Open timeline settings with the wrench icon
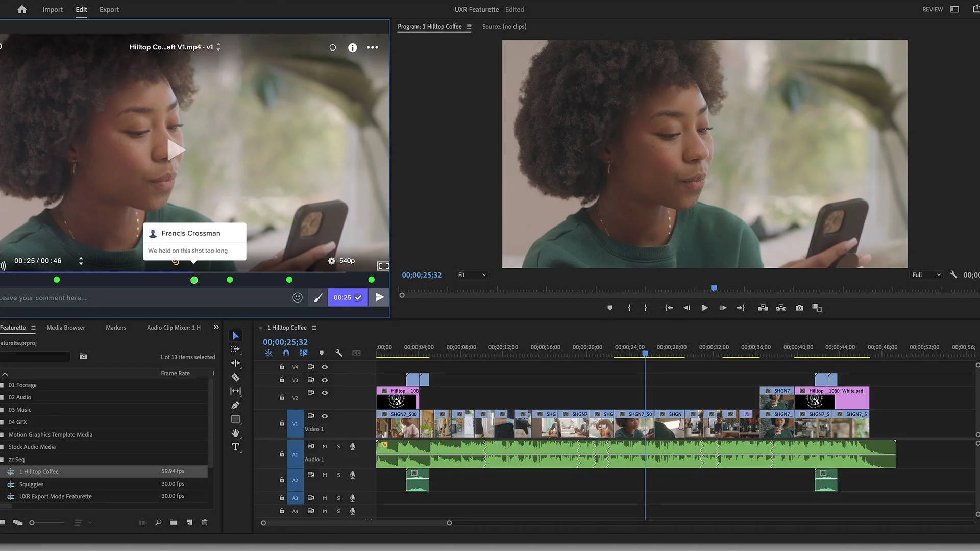980x551 pixels. click(338, 353)
